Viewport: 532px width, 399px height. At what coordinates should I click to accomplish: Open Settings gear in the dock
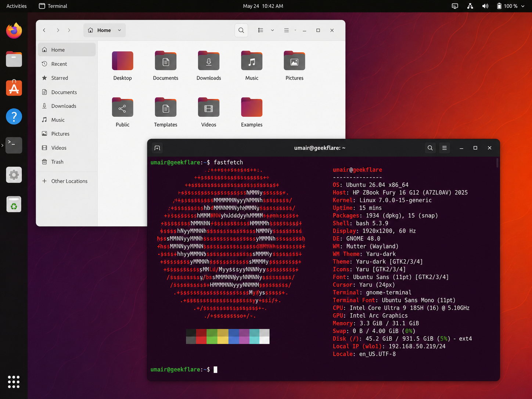pos(14,175)
